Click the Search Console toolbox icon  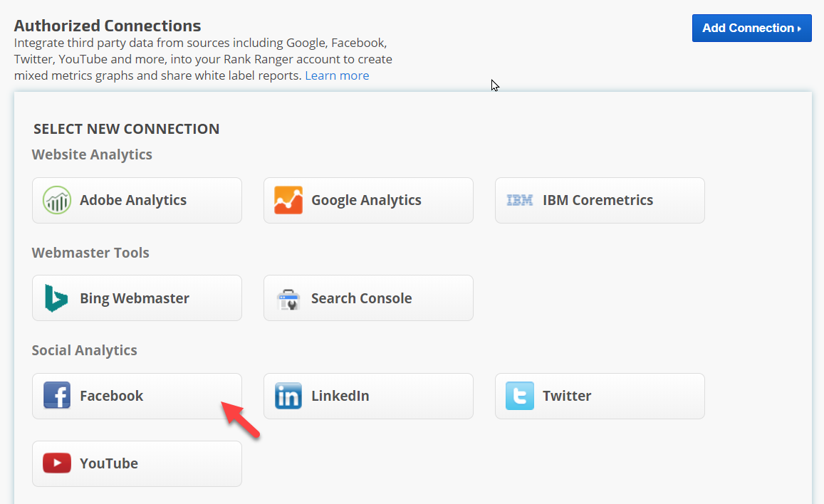click(288, 298)
